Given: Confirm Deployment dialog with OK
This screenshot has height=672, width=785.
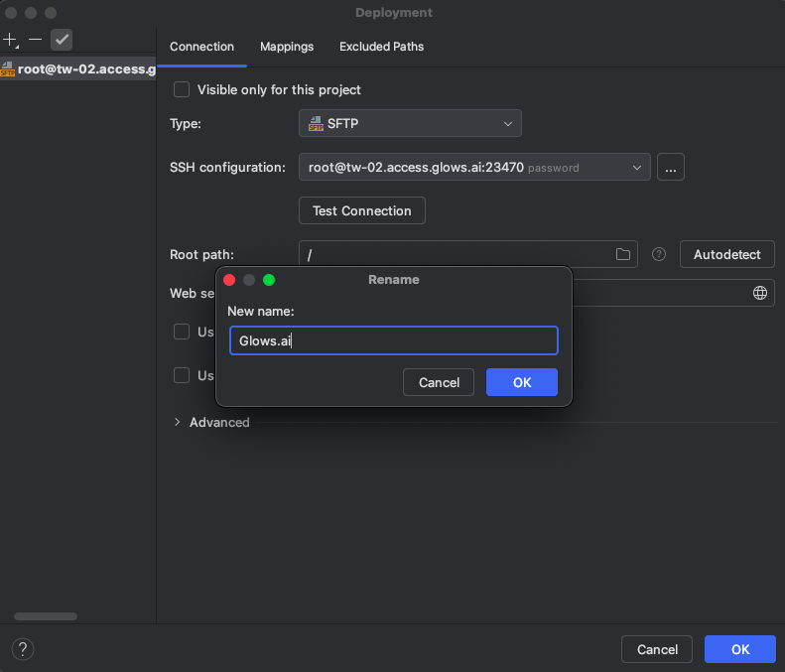Looking at the screenshot, I should pos(740,649).
